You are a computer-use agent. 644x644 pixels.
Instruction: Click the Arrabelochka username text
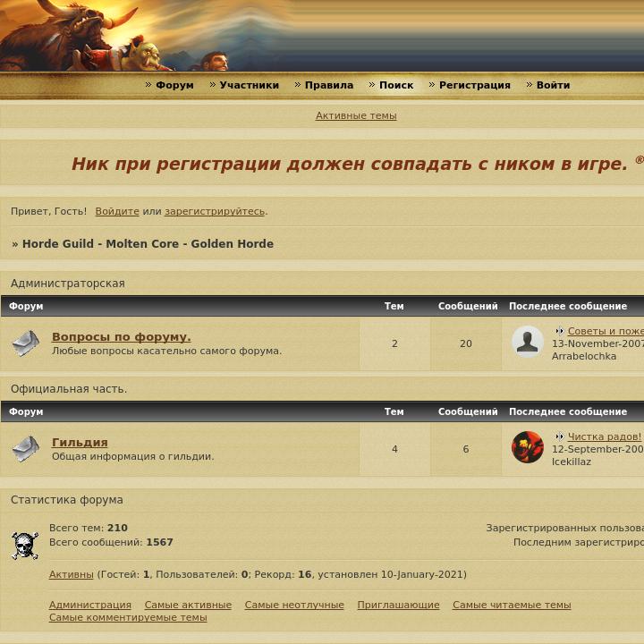coord(583,356)
